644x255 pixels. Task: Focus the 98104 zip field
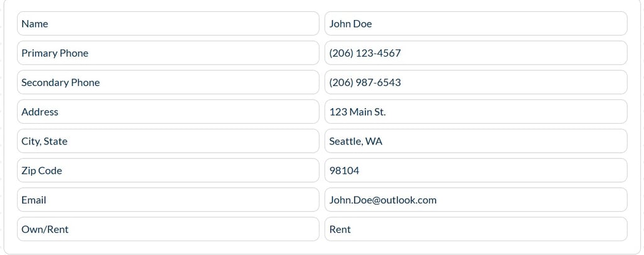pos(475,171)
